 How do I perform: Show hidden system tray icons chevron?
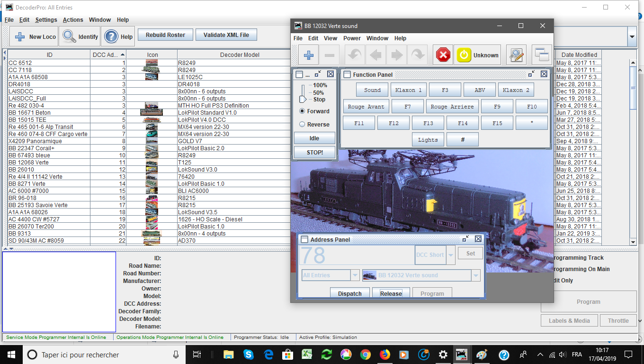[x=540, y=355]
